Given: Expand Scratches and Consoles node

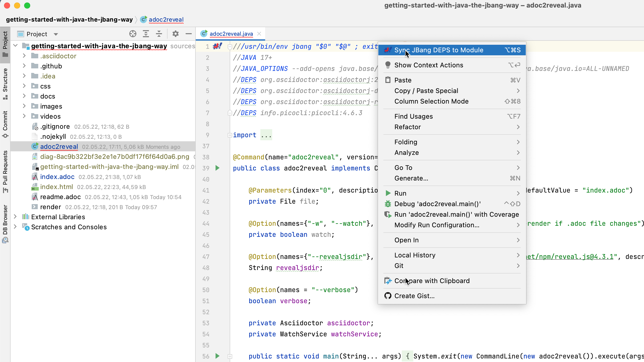Looking at the screenshot, I should [x=15, y=227].
